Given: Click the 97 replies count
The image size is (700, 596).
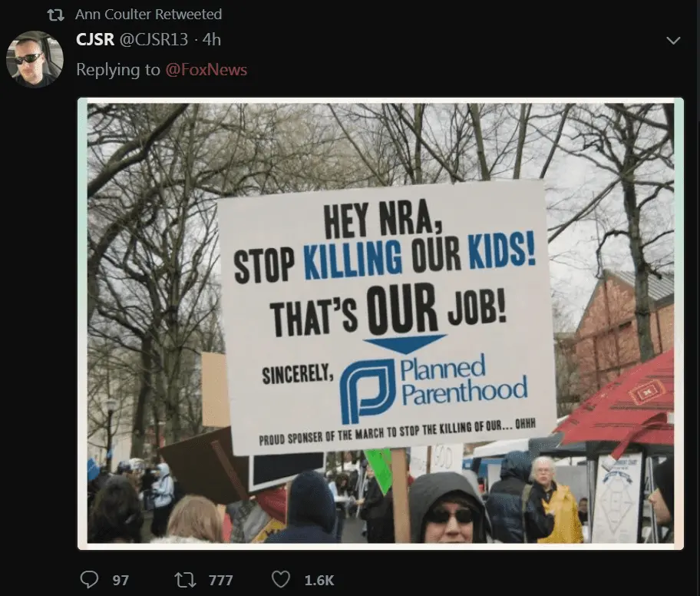Looking at the screenshot, I should [121, 581].
